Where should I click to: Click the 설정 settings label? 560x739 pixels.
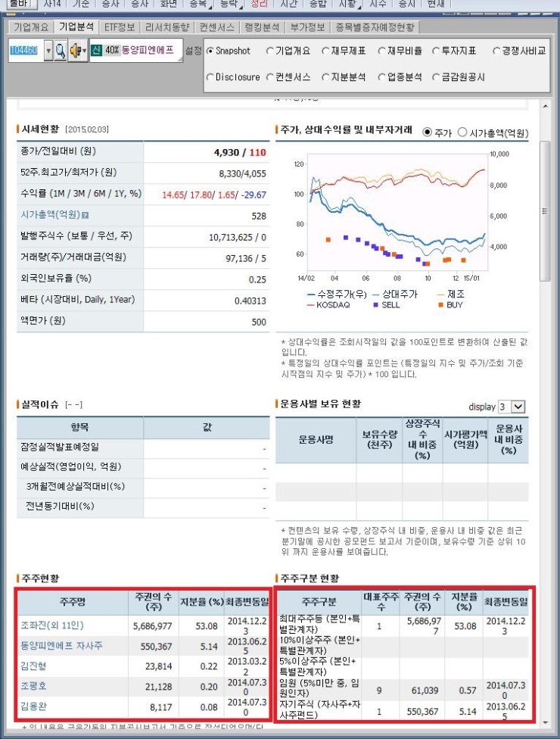194,51
